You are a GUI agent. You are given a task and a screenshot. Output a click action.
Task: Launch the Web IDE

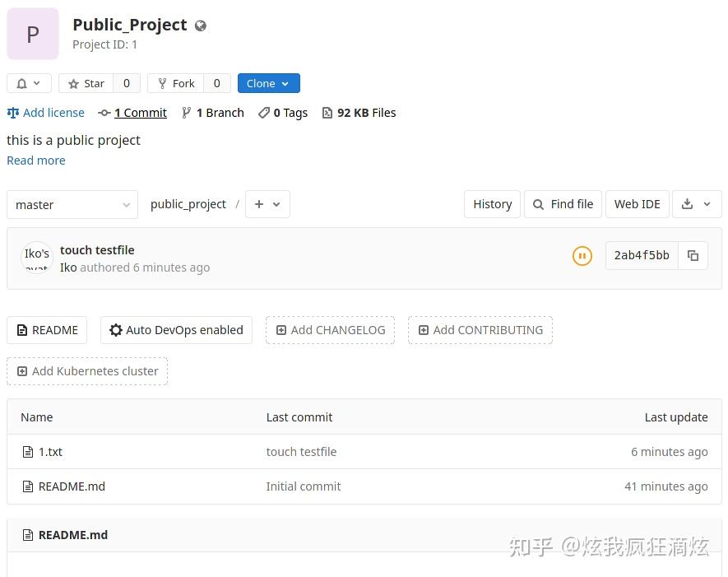click(637, 203)
